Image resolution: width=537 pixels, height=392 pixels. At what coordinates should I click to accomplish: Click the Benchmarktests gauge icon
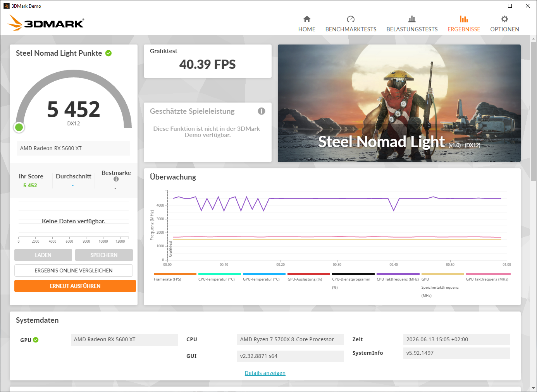point(351,19)
